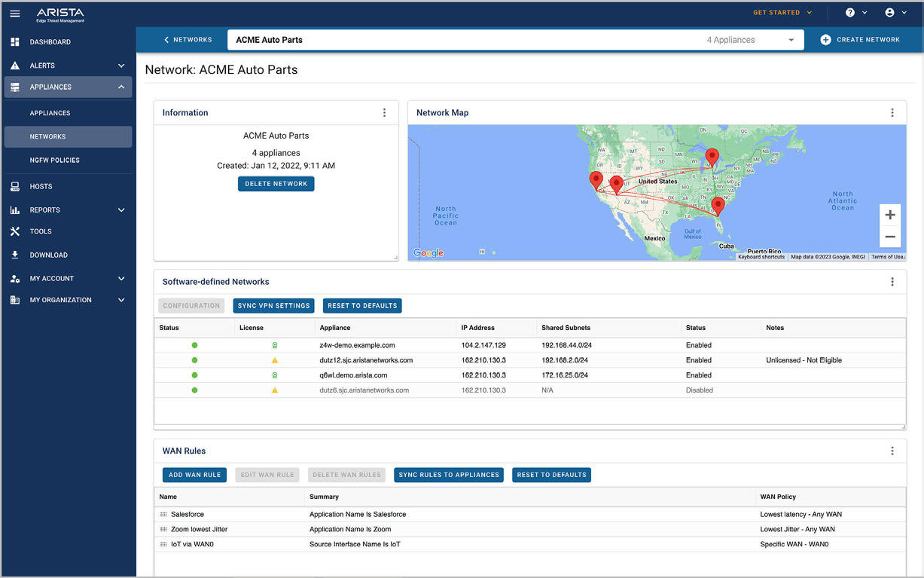This screenshot has height=578, width=924.
Task: Click license warning icon for dutz12.sjc.aristanetworks.com
Action: tap(275, 360)
